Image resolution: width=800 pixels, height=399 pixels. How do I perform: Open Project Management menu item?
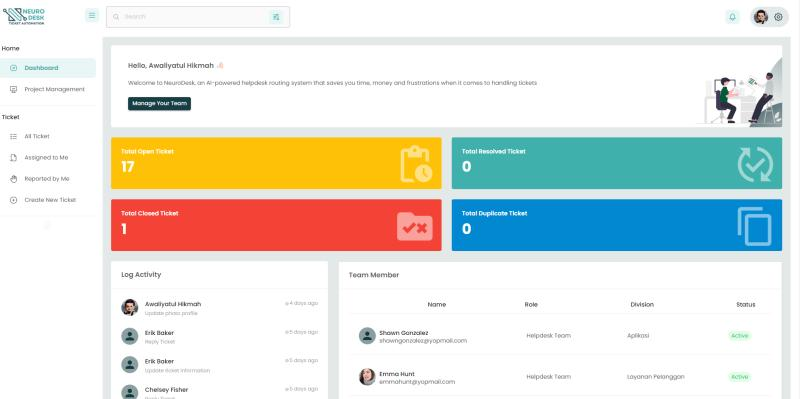[48, 89]
